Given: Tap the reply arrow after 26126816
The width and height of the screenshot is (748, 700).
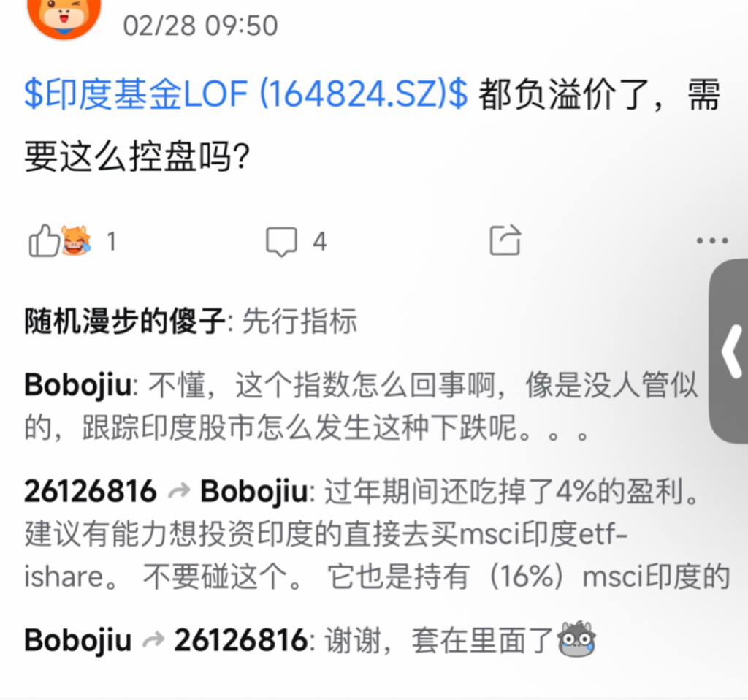Looking at the screenshot, I should tap(179, 491).
